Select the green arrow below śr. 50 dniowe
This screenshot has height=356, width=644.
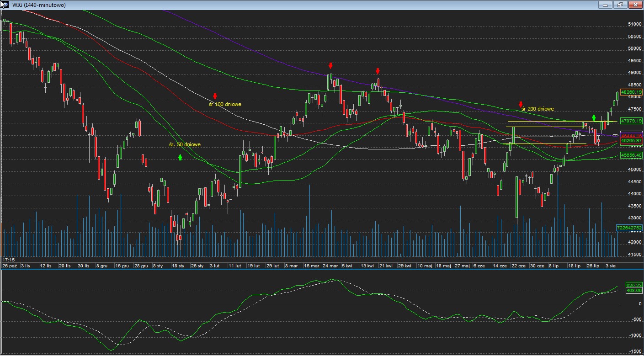[x=180, y=157]
